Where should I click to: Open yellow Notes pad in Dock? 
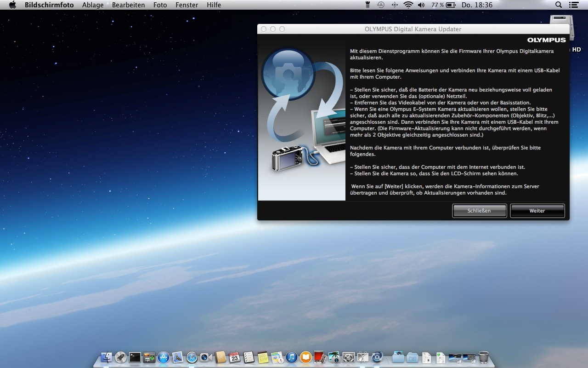(x=263, y=357)
